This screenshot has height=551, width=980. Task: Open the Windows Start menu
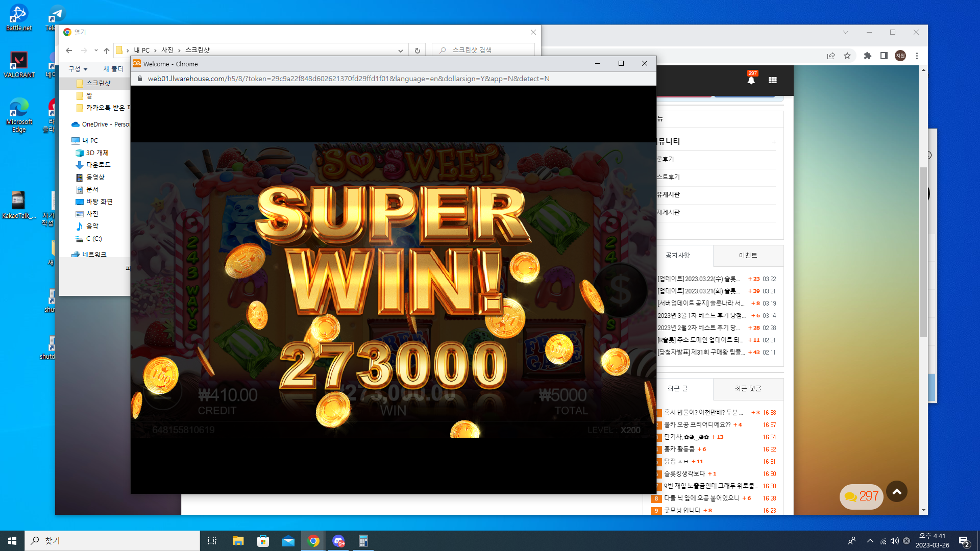12,541
